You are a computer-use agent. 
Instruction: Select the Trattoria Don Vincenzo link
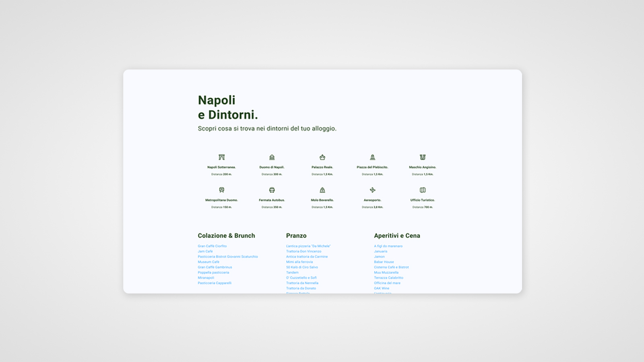click(x=303, y=251)
